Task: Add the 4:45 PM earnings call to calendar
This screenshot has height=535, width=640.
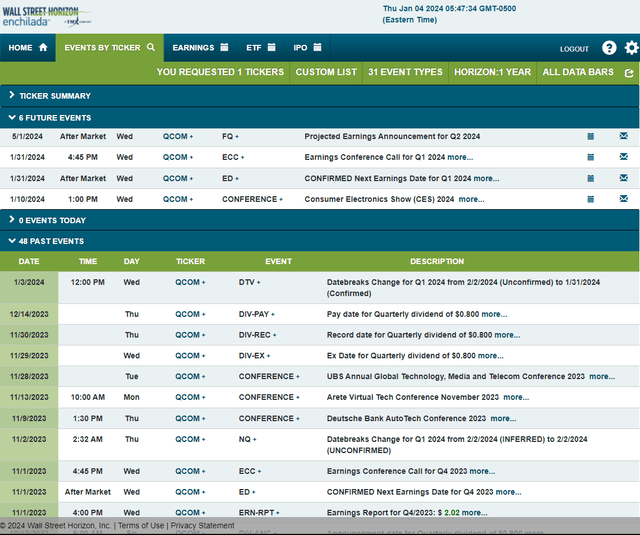Action: click(590, 157)
